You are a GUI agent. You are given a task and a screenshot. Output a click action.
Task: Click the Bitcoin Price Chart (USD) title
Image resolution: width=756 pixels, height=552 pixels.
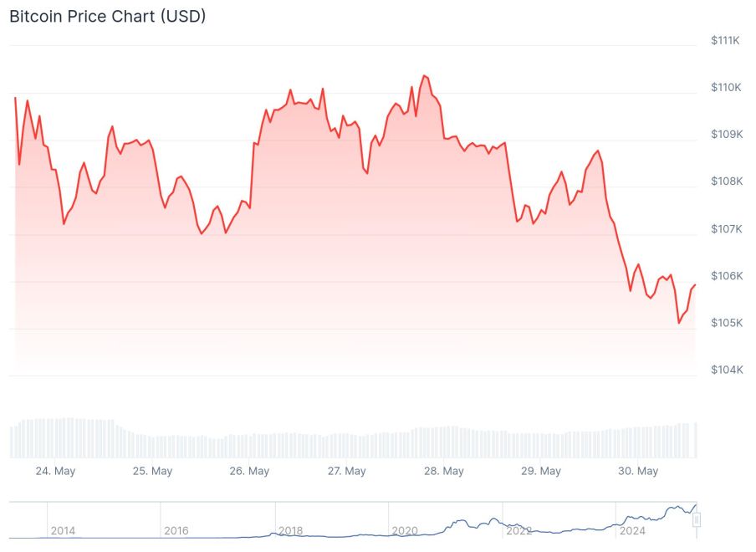click(108, 16)
